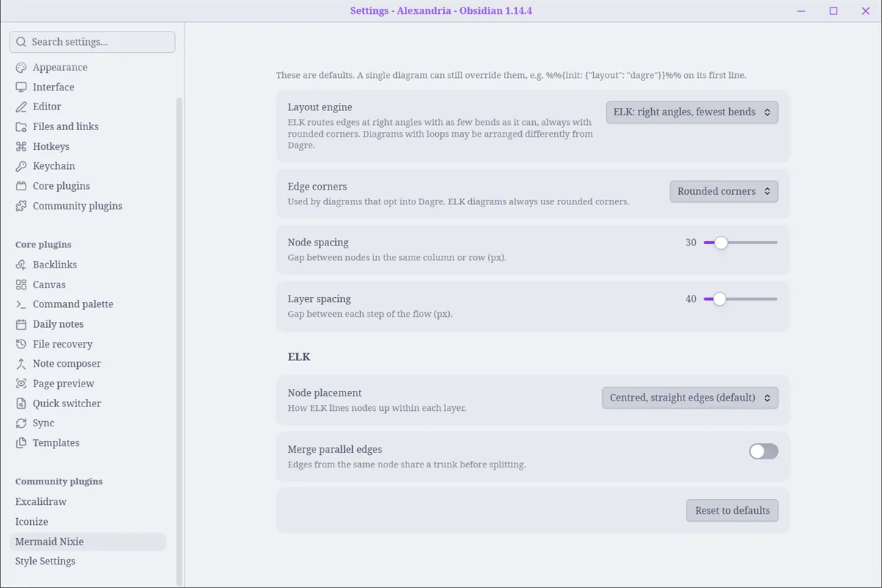Click the "Community plugins" section heading in sidebar

tap(59, 481)
